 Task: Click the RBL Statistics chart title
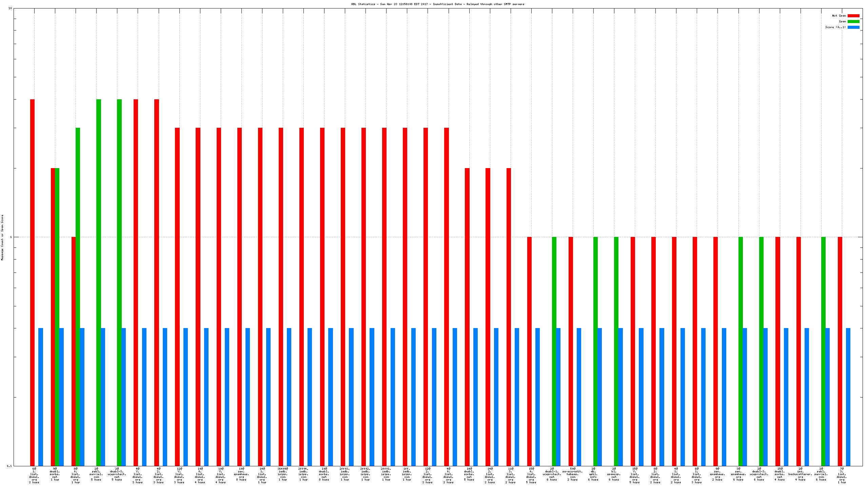coord(437,4)
